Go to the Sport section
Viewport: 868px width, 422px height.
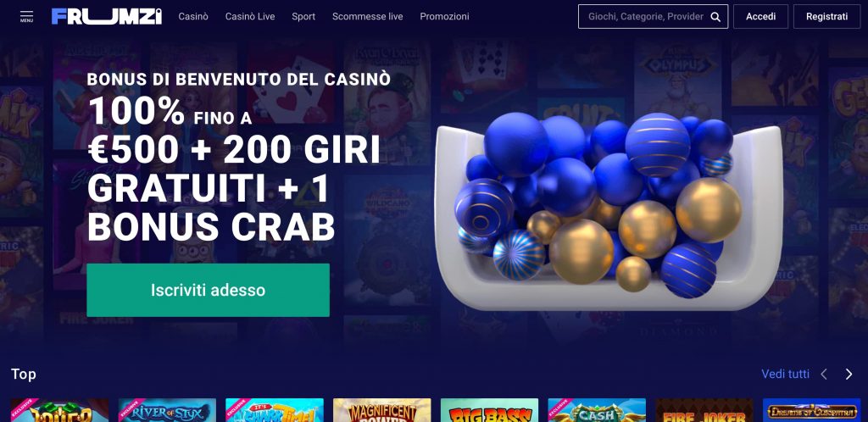coord(303,17)
